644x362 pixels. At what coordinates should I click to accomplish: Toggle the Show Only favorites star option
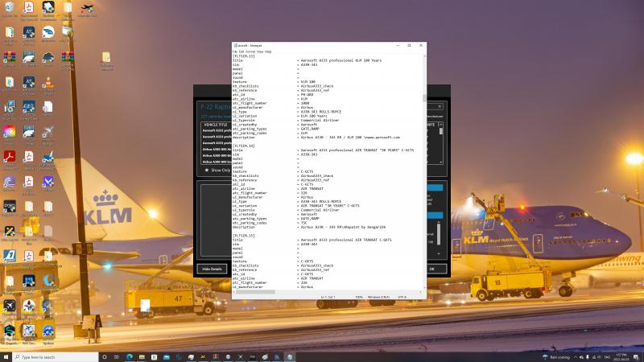tap(207, 170)
